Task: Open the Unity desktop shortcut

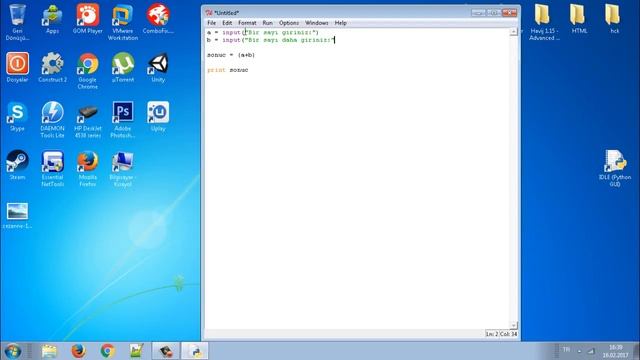Action: (x=158, y=68)
